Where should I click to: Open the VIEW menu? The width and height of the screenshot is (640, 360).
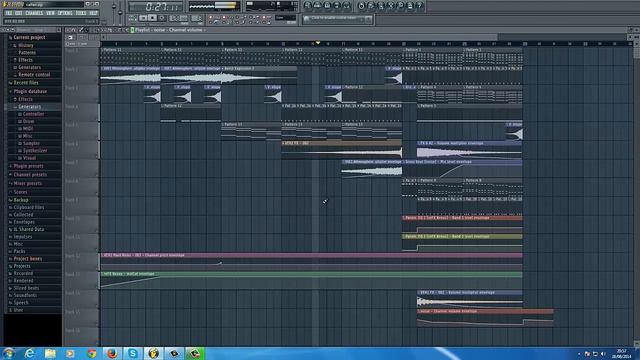[x=50, y=13]
